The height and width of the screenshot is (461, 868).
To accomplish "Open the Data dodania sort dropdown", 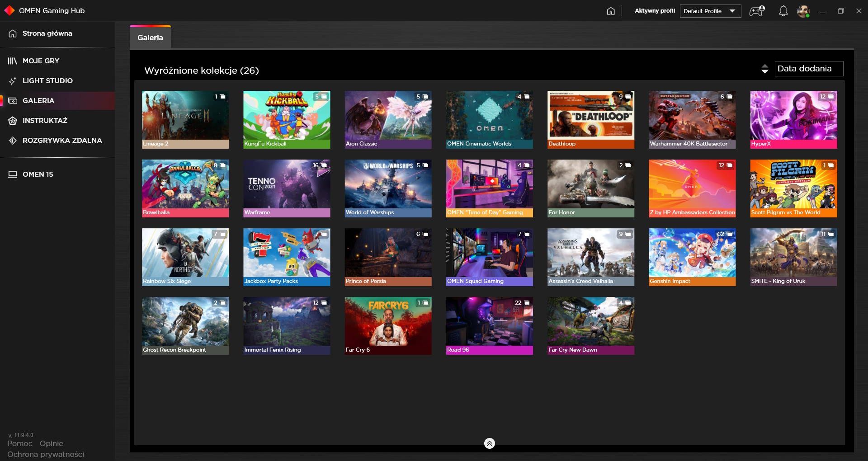I will [x=809, y=69].
